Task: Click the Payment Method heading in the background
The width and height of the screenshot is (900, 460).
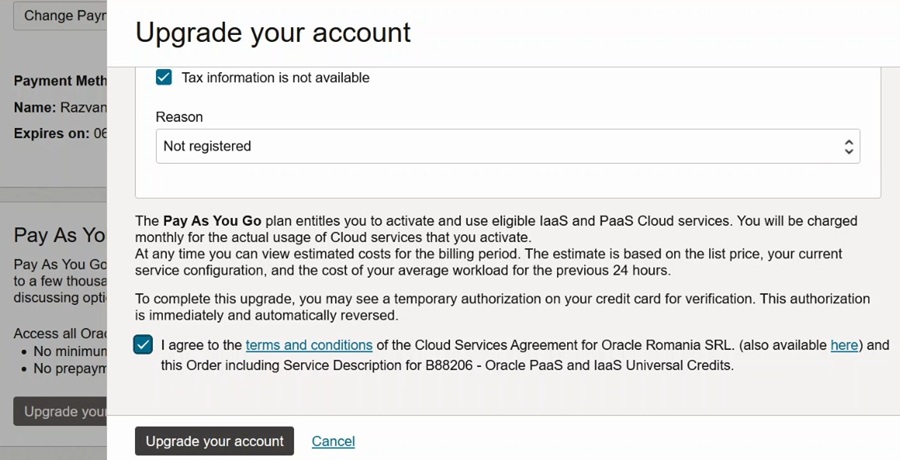Action: click(58, 81)
